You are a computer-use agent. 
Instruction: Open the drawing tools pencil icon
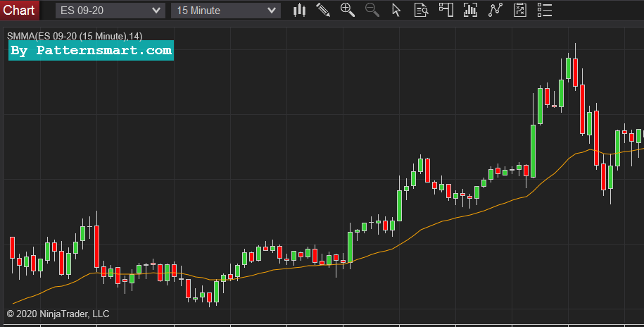323,10
